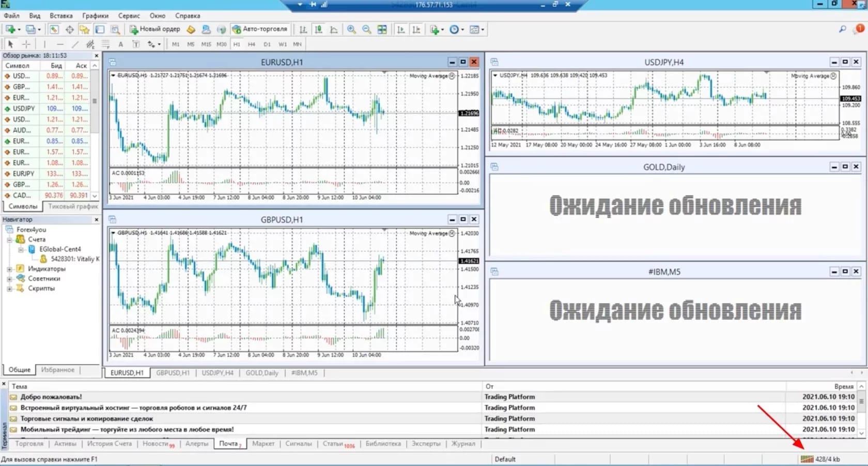Image resolution: width=868 pixels, height=466 pixels.
Task: Toggle the Navigator panel star icon
Action: click(x=84, y=29)
